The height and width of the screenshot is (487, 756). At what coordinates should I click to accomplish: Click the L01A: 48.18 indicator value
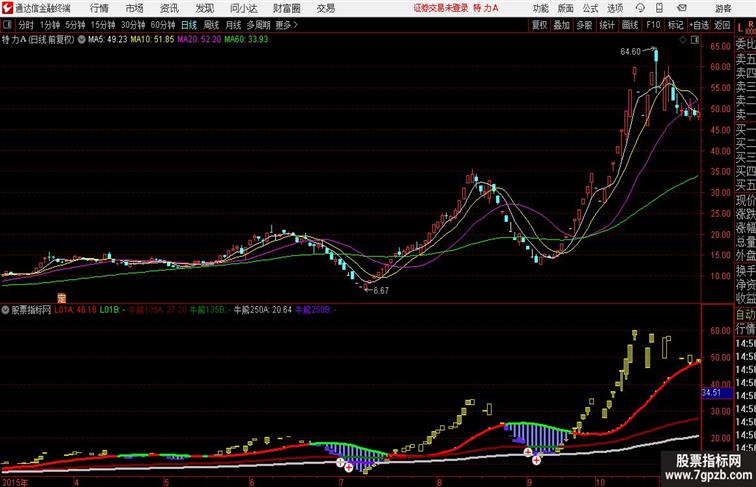75,310
